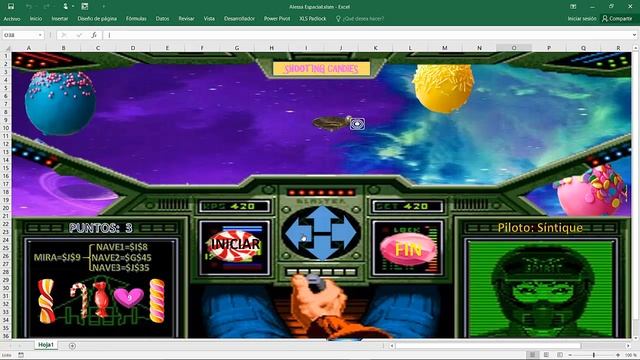Open the Vista ribbon tab
This screenshot has width=640, height=360.
(209, 19)
